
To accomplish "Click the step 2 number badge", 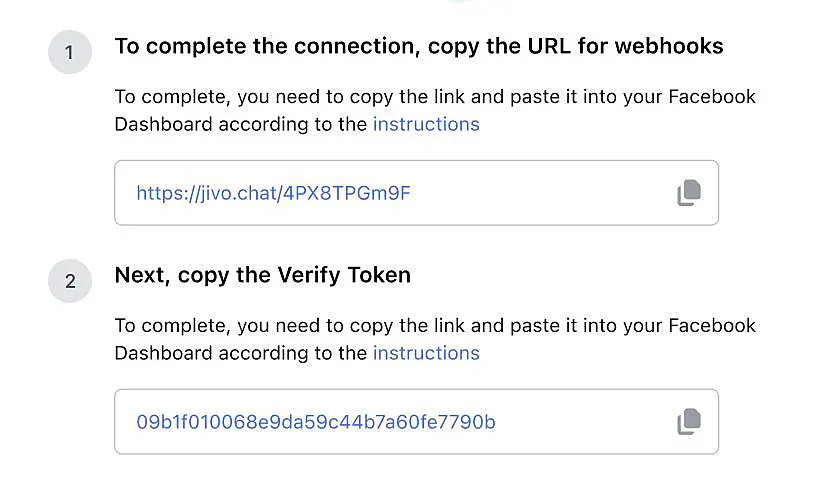I will click(x=69, y=281).
